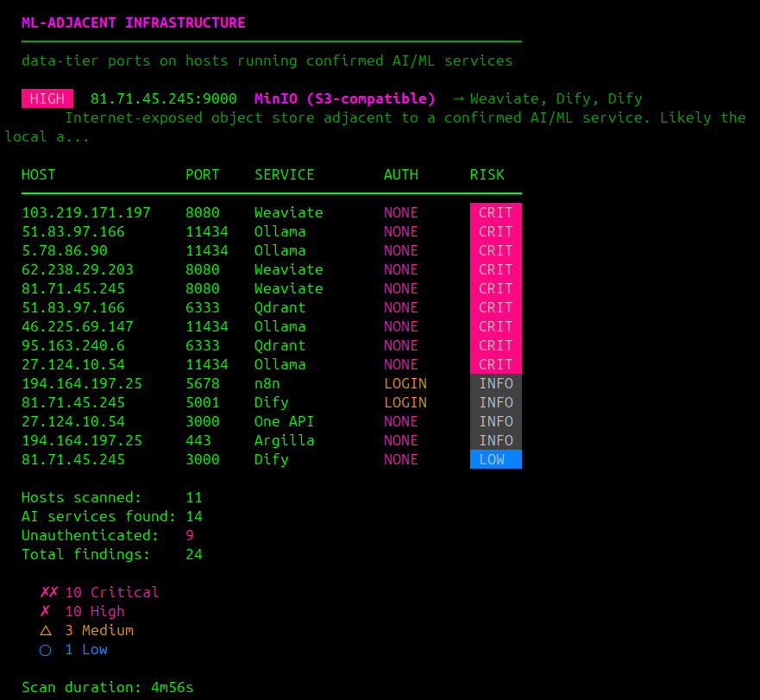
Task: Click the 10 Critical summary text
Action: [x=112, y=592]
